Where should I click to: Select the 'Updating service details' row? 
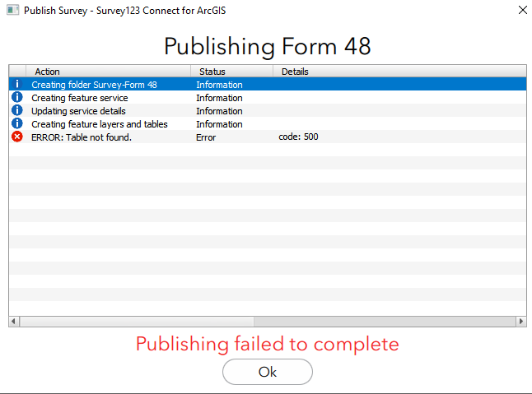point(268,110)
